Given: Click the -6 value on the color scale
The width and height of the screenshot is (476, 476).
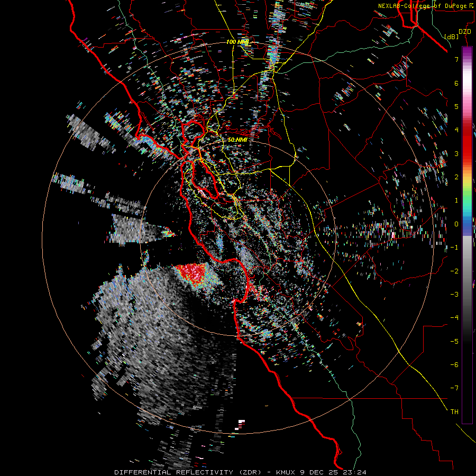Looking at the screenshot, I should 454,365.
